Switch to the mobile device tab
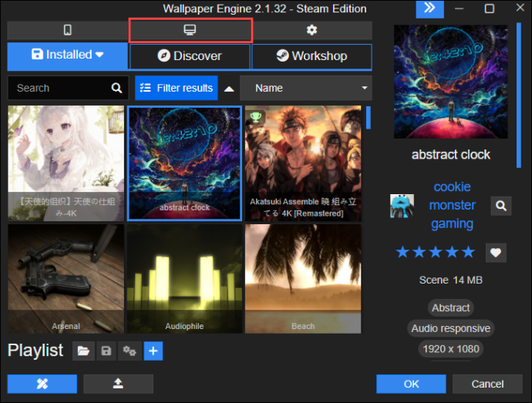This screenshot has height=403, width=532. click(68, 30)
